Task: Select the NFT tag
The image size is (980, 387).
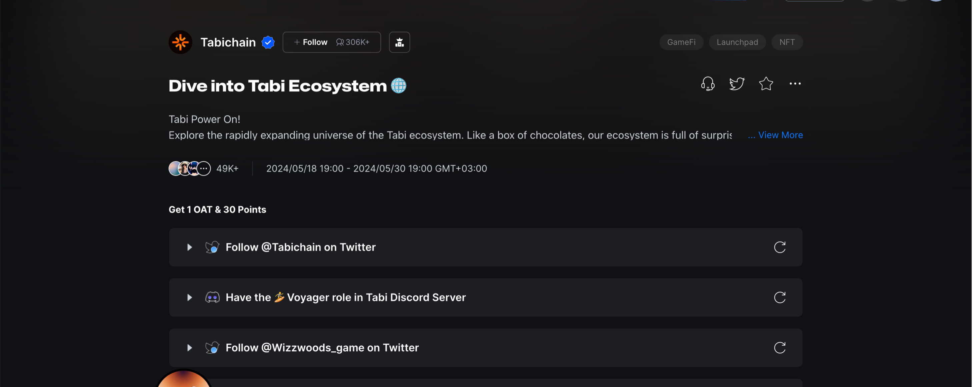Action: 787,42
